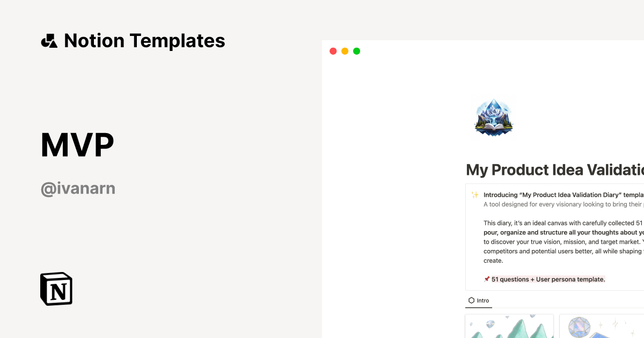Click the introductory callout block
This screenshot has height=338, width=644.
(x=553, y=236)
